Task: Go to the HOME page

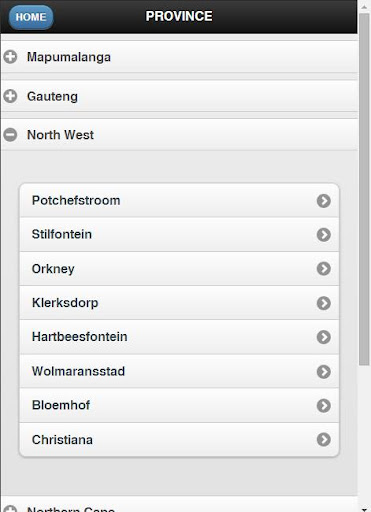Action: click(x=31, y=17)
